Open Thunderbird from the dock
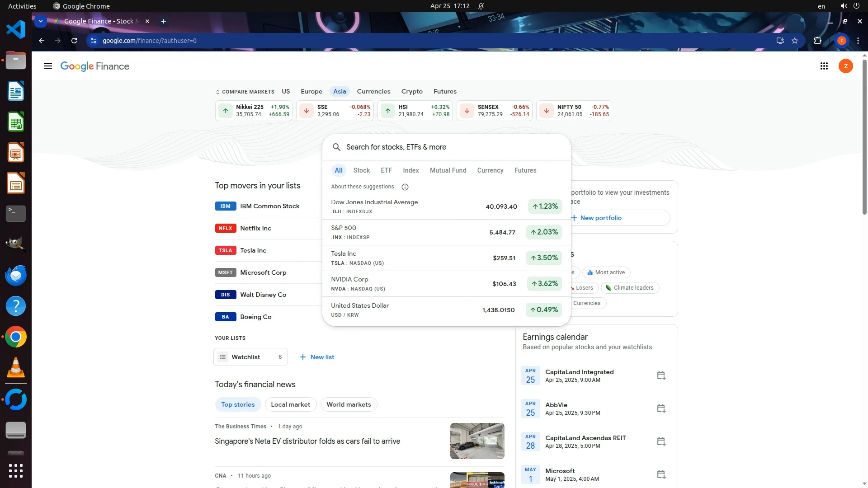This screenshot has width=868, height=488. 16,275
